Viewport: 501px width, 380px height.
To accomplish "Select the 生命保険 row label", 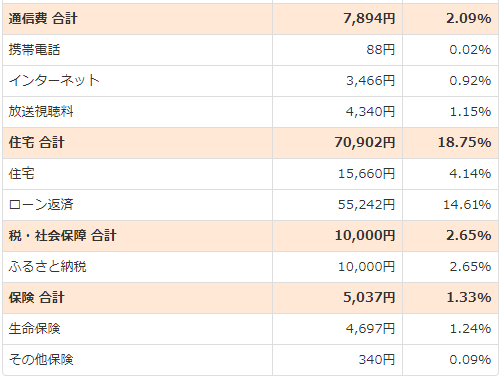I will coord(35,329).
